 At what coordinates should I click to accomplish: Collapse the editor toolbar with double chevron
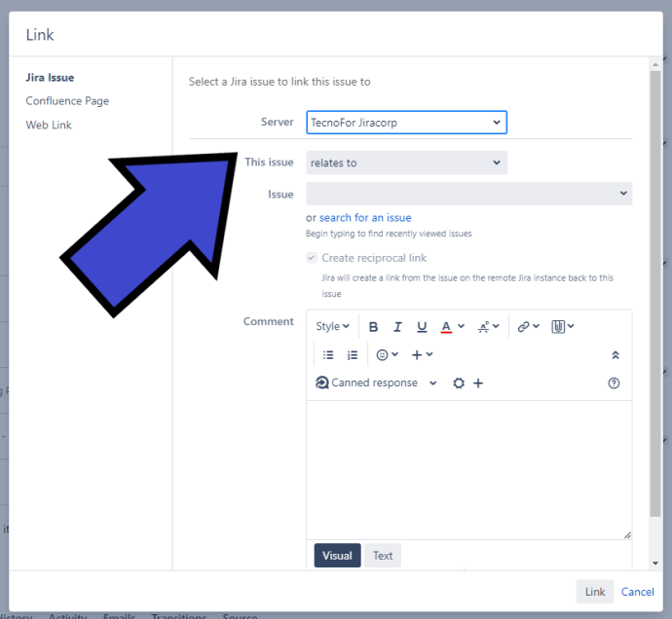[x=615, y=355]
